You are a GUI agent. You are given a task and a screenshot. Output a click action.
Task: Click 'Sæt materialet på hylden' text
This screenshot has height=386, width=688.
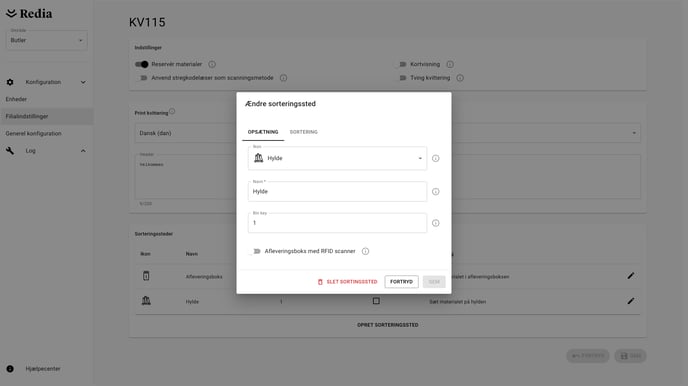458,302
